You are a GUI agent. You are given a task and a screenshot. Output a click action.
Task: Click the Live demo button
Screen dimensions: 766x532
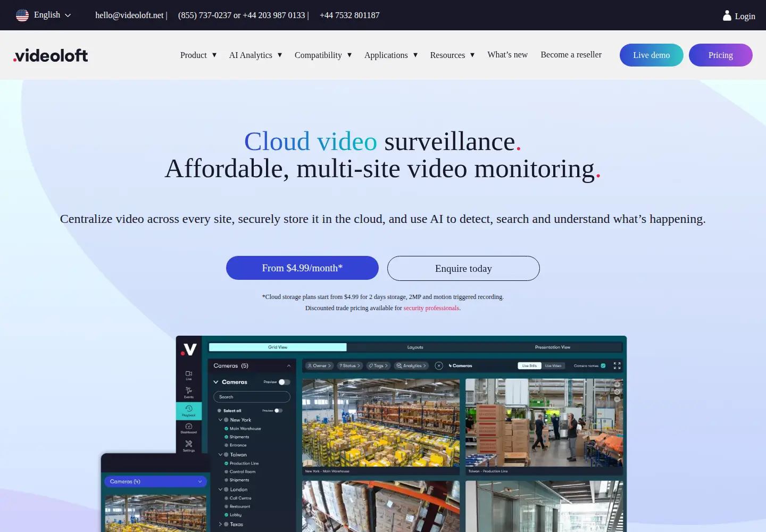click(652, 55)
